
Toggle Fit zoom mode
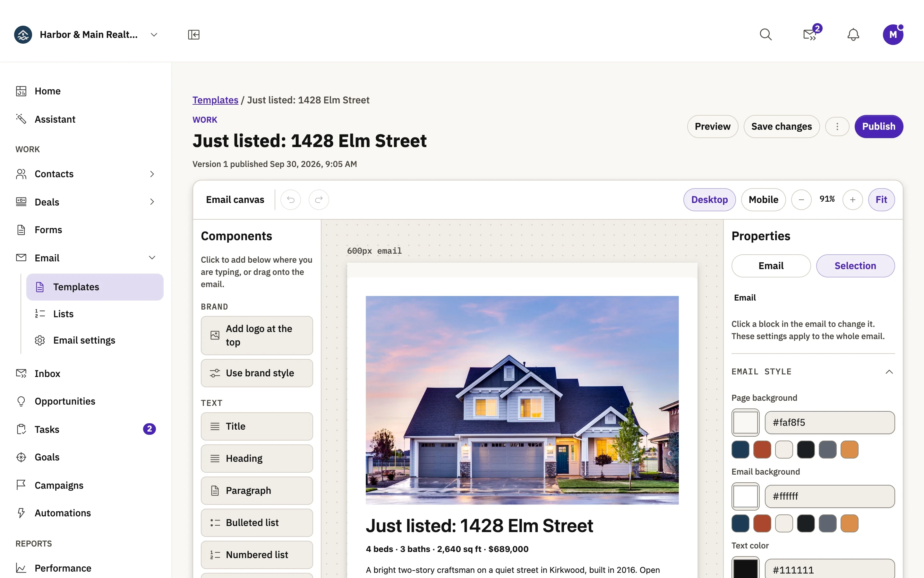(881, 199)
